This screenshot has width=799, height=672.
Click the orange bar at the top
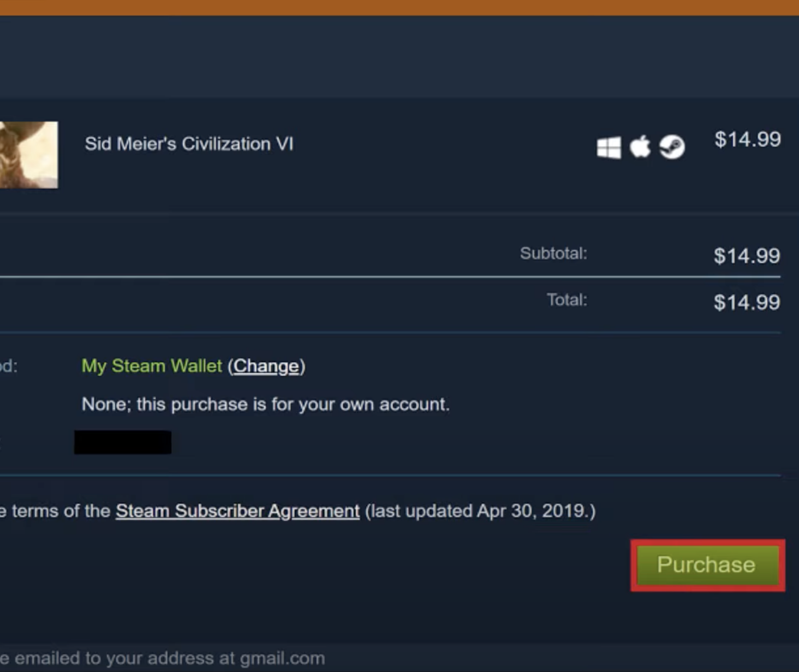[399, 7]
